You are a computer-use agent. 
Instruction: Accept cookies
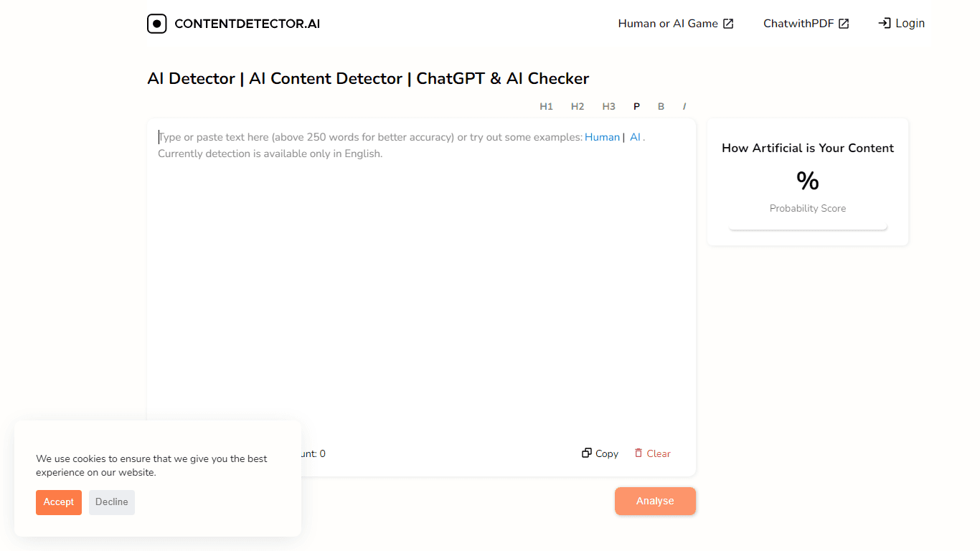(59, 502)
